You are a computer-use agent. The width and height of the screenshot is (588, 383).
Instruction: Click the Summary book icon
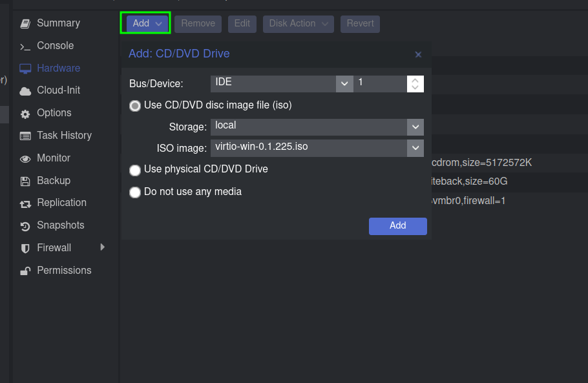tap(25, 24)
